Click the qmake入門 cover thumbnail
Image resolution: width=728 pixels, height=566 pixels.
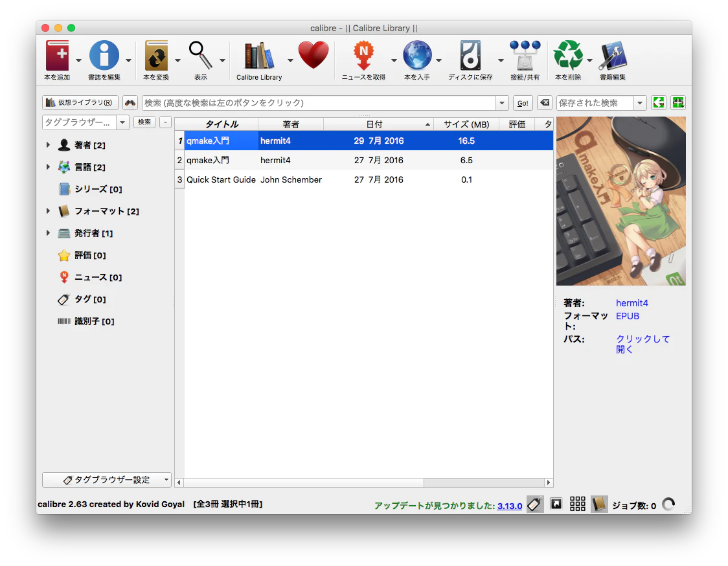coord(620,201)
